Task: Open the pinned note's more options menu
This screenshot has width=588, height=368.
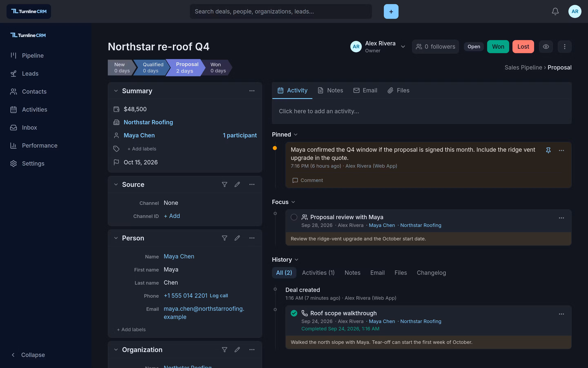Action: point(561,150)
